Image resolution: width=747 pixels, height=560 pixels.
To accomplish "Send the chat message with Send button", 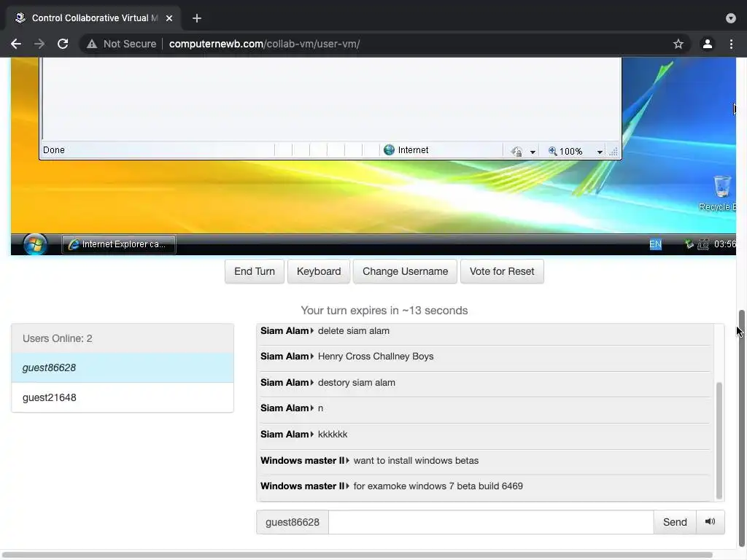I will [675, 522].
